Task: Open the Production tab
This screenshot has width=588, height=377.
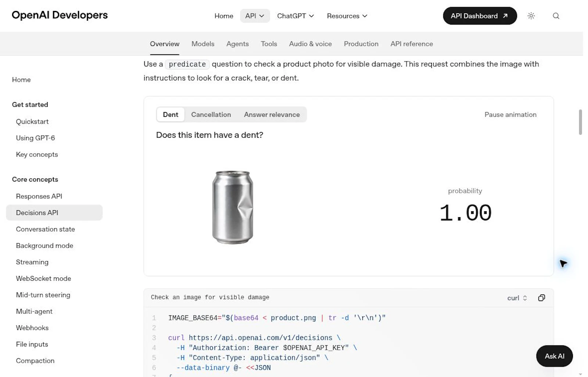Action: [361, 44]
